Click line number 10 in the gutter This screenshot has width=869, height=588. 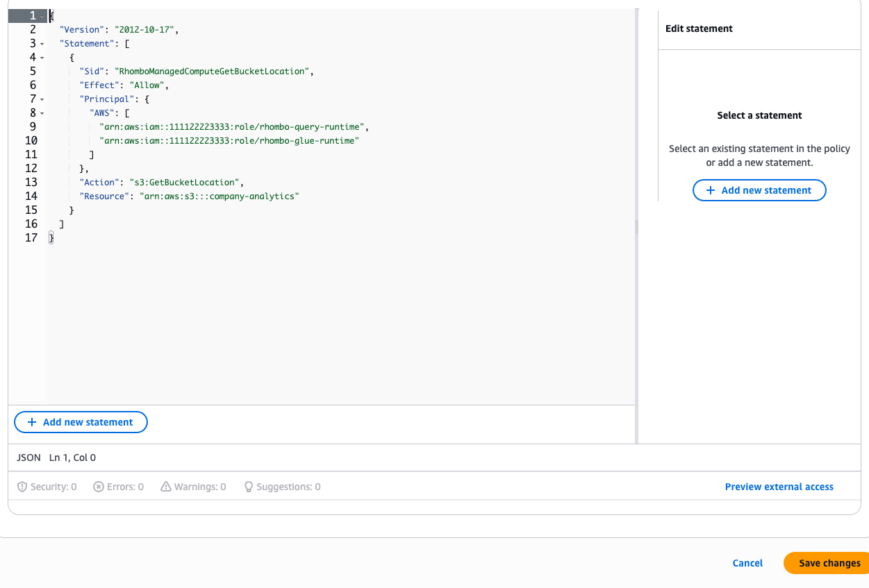pyautogui.click(x=31, y=141)
